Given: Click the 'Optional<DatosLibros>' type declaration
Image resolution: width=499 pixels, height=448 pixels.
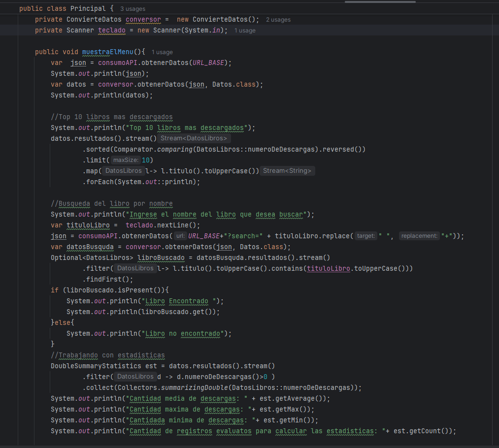Looking at the screenshot, I should pos(92,257).
